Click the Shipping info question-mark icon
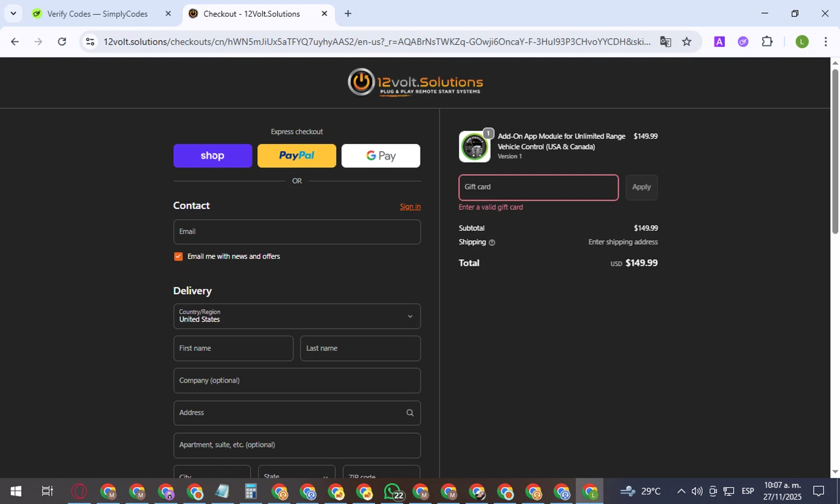The image size is (840, 504). (x=492, y=242)
